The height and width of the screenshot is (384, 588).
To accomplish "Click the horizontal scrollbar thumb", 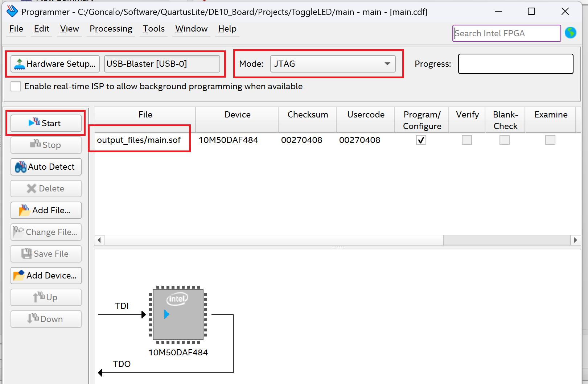I will 274,240.
